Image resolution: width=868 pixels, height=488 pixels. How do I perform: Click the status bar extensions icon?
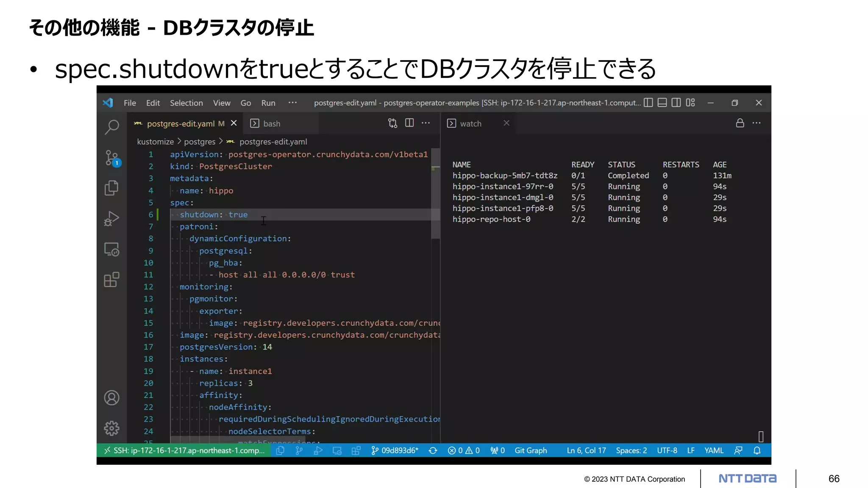pyautogui.click(x=356, y=451)
